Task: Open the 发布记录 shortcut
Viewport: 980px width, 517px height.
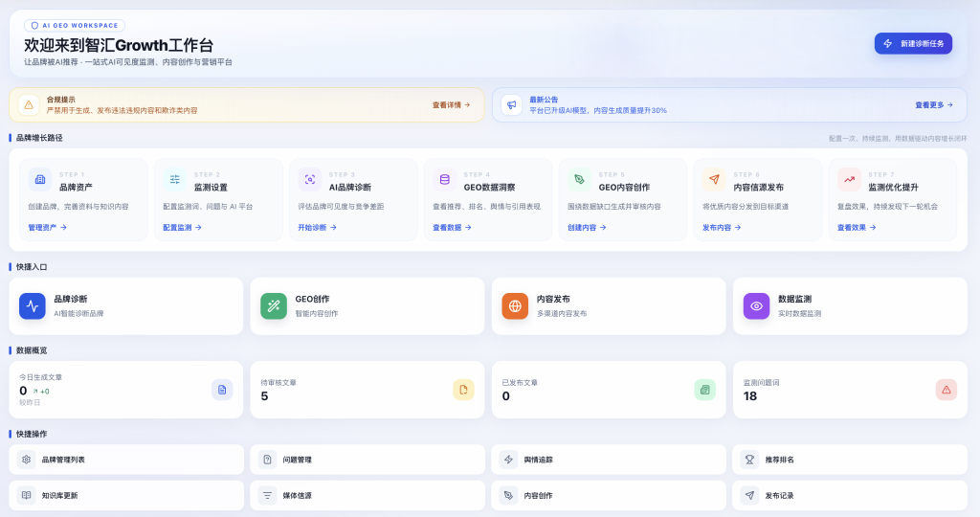Action: (850, 495)
